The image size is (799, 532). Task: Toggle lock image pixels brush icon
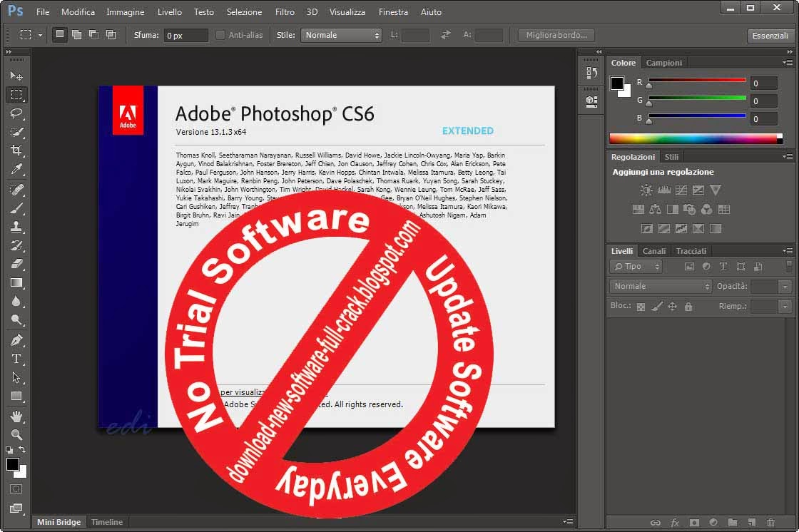point(657,306)
